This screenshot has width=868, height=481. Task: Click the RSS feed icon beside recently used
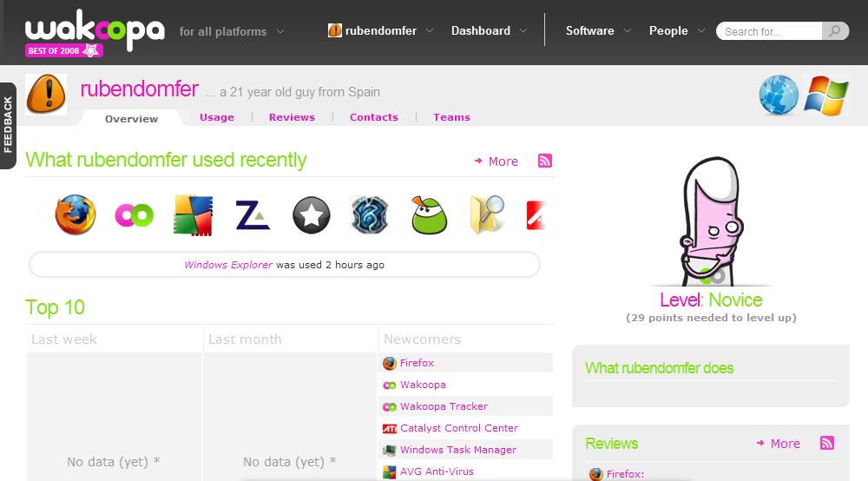point(545,161)
